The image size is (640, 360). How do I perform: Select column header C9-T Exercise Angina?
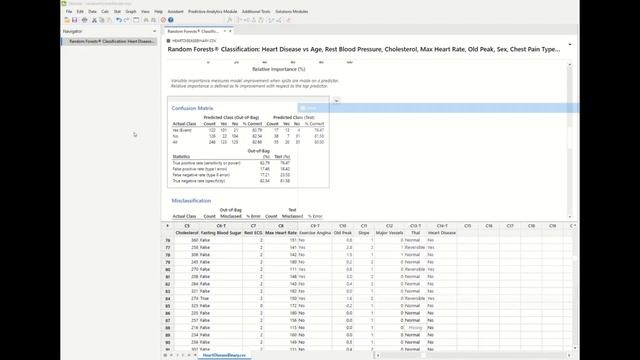315,229
